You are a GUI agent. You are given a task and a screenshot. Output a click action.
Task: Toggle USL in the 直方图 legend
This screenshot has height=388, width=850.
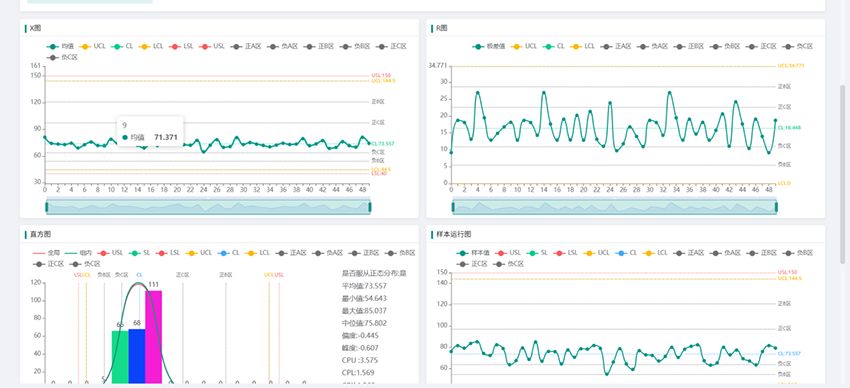coord(111,253)
